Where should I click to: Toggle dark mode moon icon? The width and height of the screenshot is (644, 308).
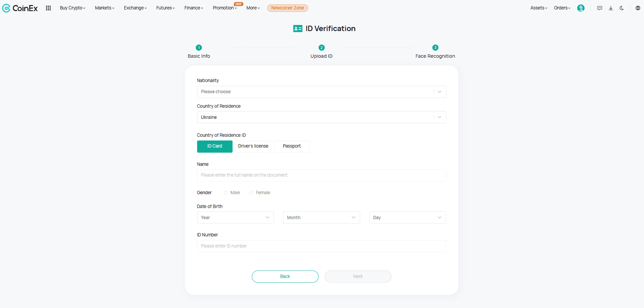point(622,8)
